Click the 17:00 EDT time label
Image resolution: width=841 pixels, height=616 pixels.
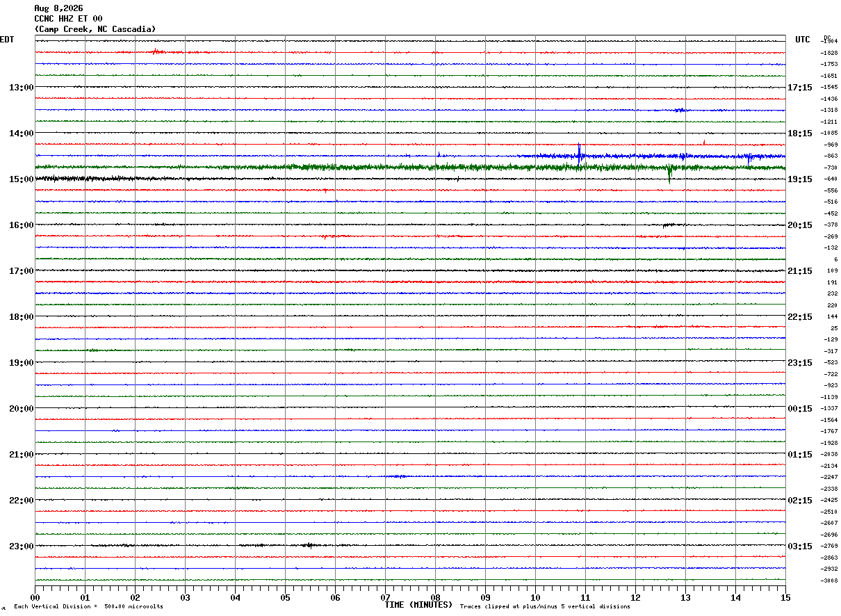tap(21, 270)
